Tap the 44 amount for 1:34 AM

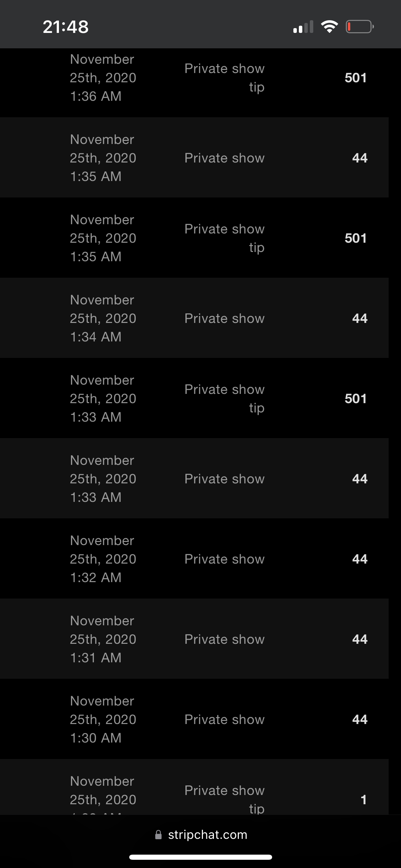click(360, 318)
